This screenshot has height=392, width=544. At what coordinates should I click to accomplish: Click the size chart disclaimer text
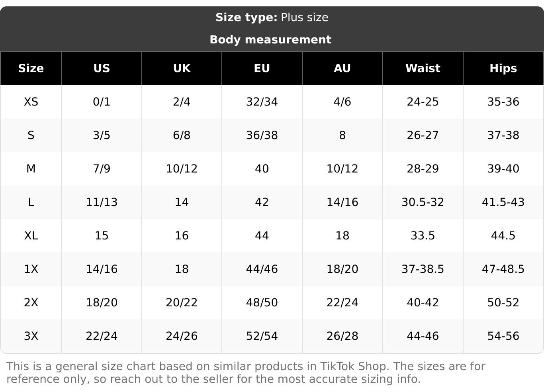tap(246, 372)
